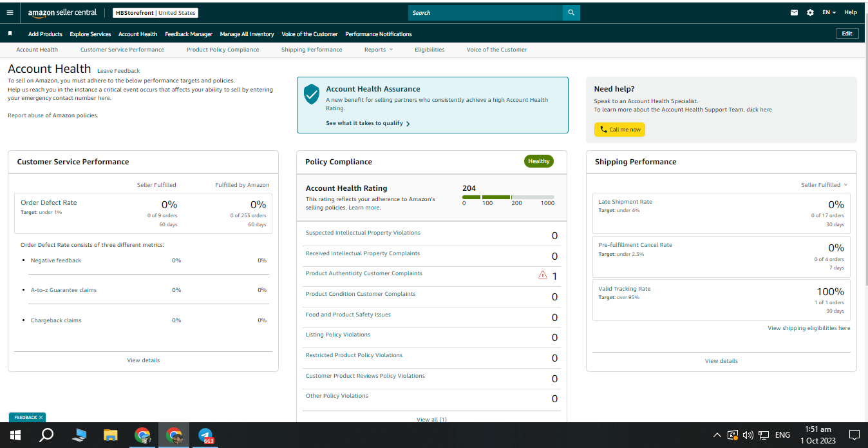Screen dimensions: 868x448
Task: Open the Eligibilities tab
Action: click(429, 50)
